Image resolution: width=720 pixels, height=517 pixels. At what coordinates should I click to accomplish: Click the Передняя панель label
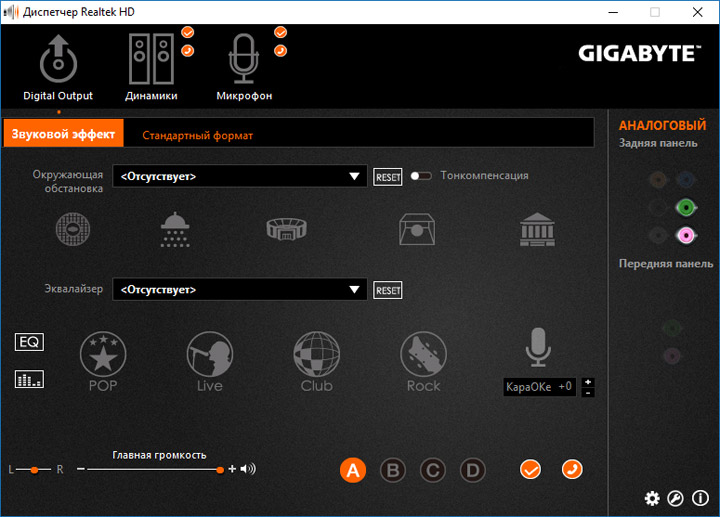tap(666, 264)
